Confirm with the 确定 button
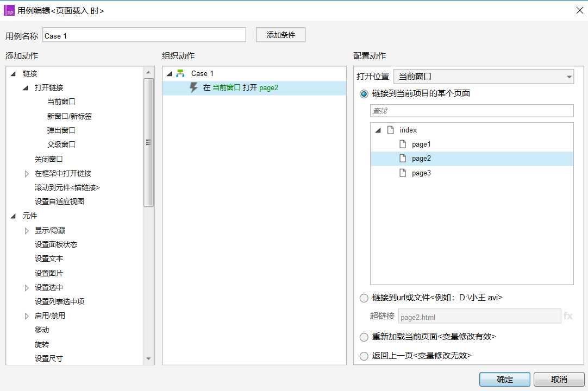Viewport: 588px width, 391px height. click(x=504, y=380)
